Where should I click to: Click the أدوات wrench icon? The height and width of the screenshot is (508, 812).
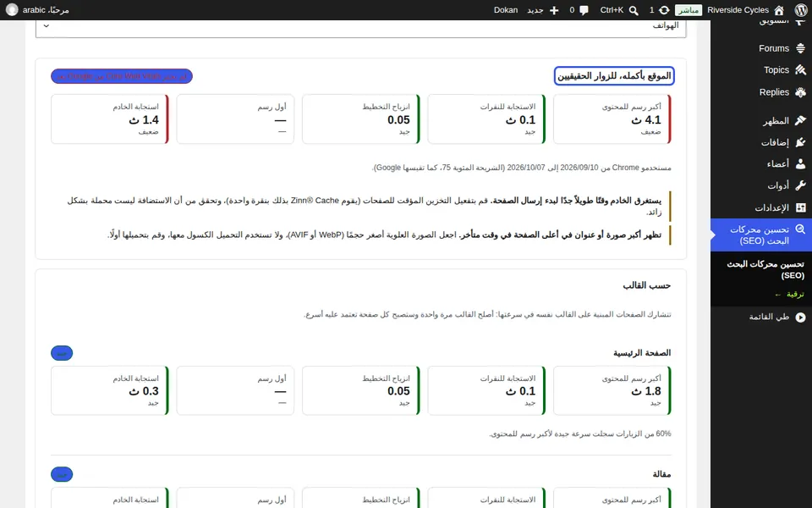pyautogui.click(x=801, y=185)
